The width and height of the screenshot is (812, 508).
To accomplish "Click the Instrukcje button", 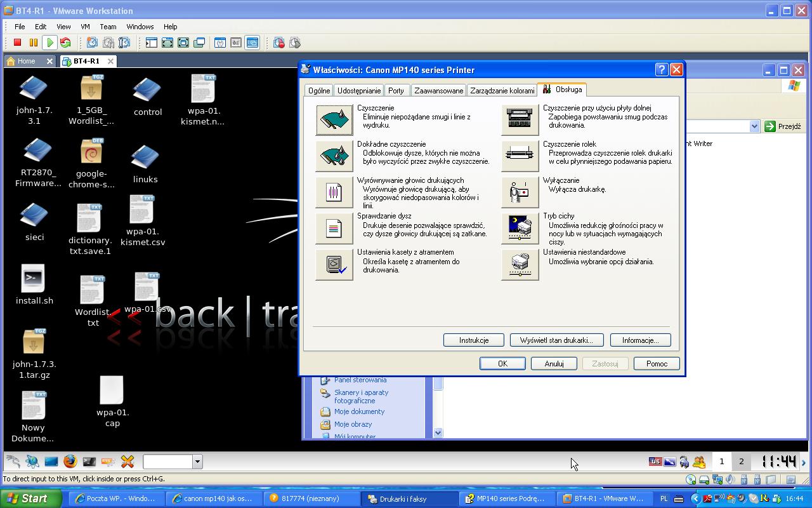I will [x=474, y=340].
